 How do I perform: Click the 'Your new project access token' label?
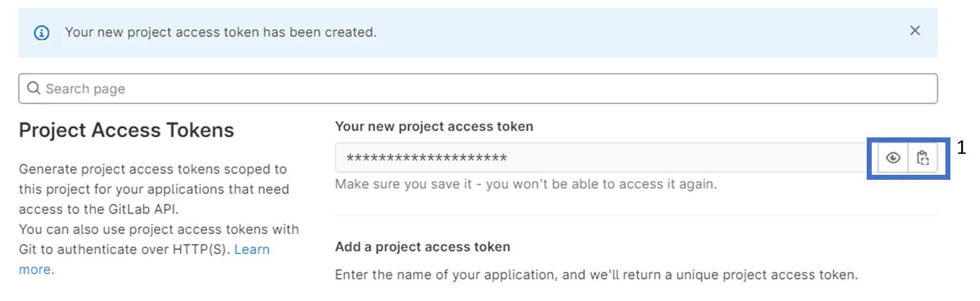(434, 126)
